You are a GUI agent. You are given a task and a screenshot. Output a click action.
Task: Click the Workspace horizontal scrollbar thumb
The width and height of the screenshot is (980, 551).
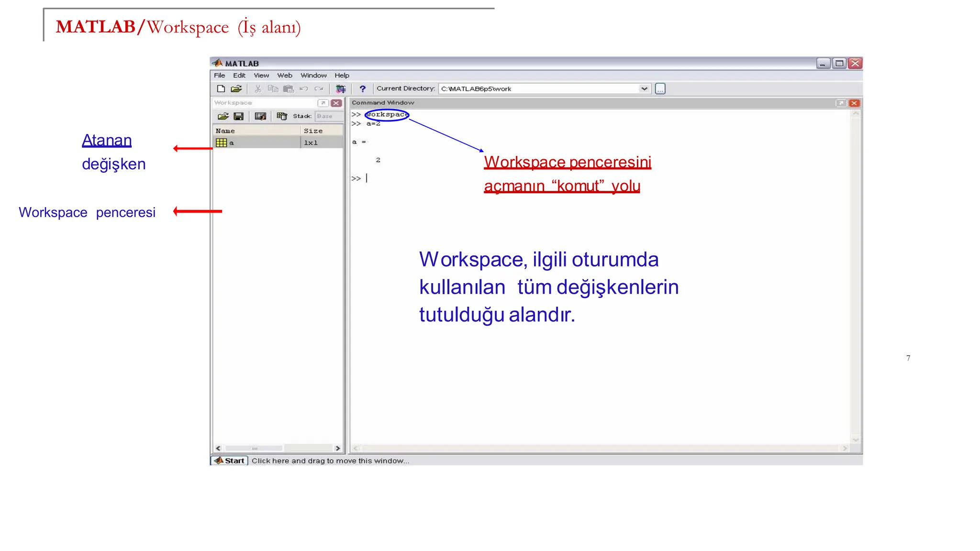click(x=254, y=448)
